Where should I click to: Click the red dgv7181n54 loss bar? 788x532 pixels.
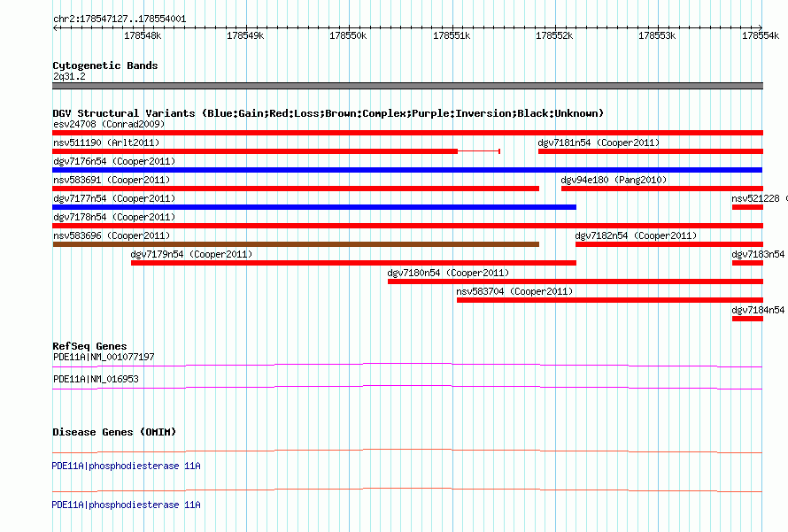(651, 151)
